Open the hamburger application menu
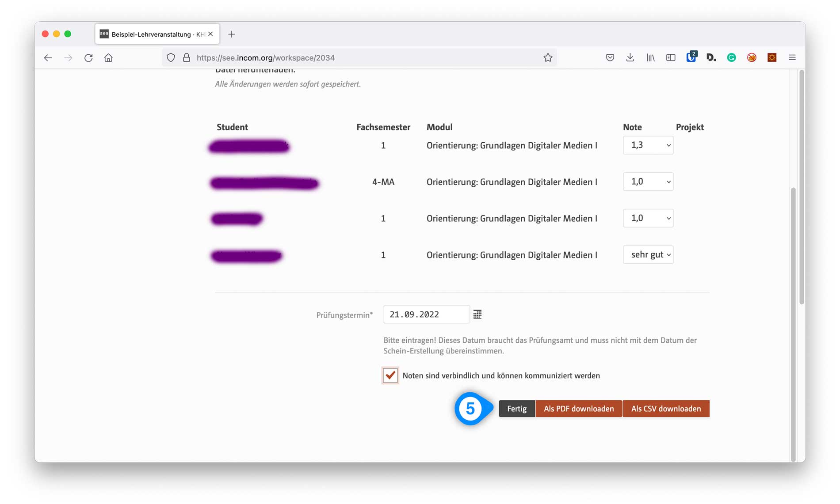 tap(792, 57)
